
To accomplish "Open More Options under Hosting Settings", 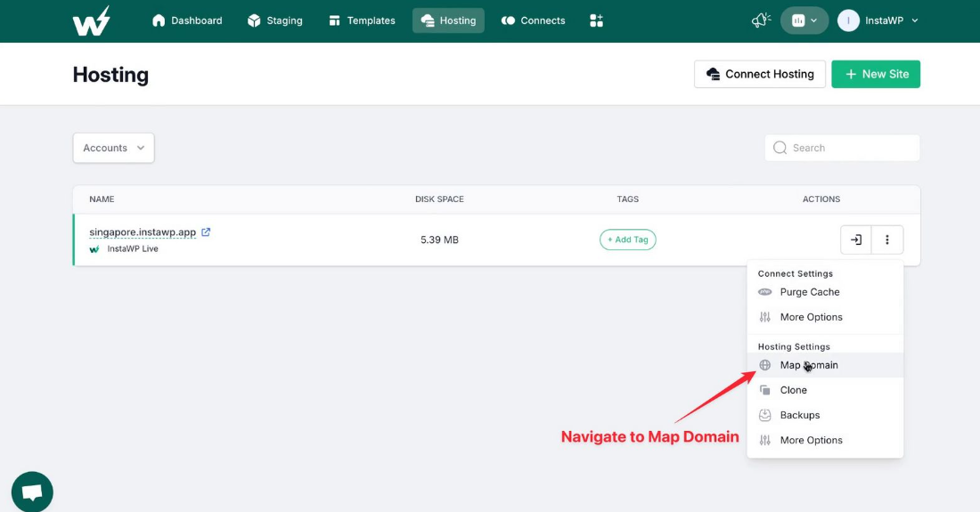I will pyautogui.click(x=825, y=440).
